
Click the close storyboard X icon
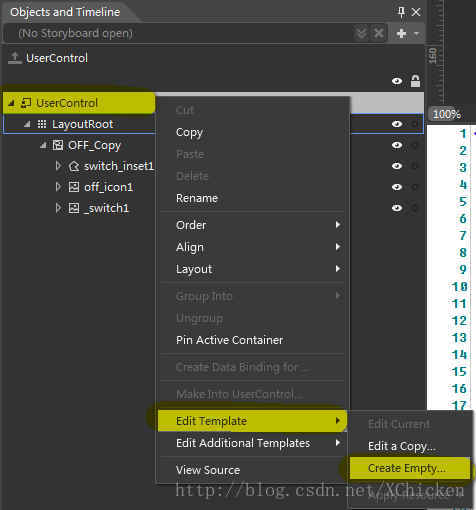click(x=379, y=33)
